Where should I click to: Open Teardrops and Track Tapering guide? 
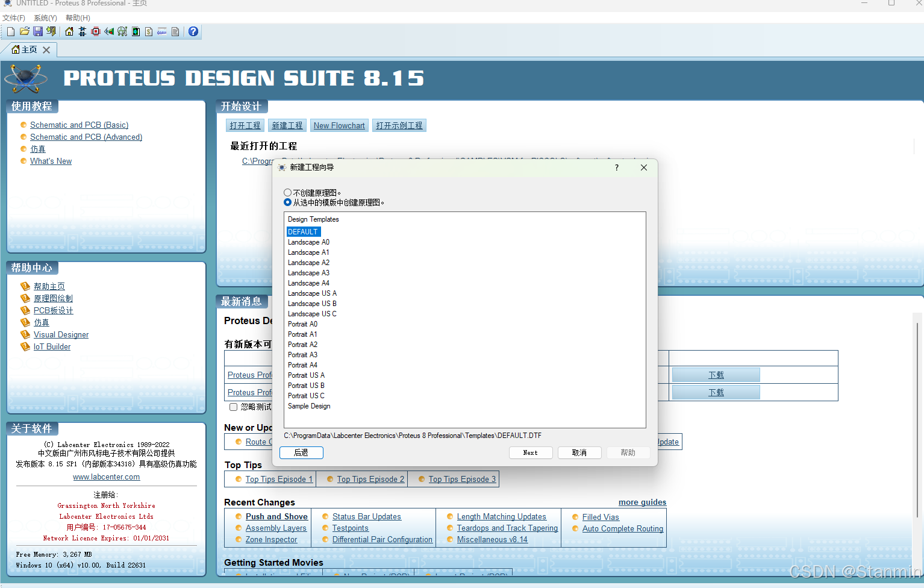tap(507, 528)
